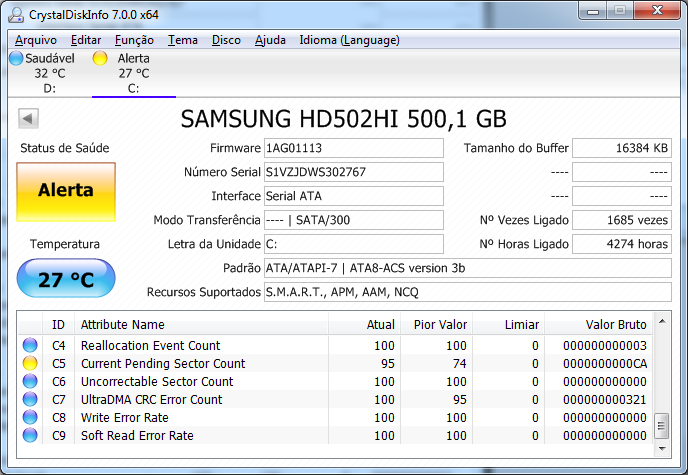Click the Pior Valor column header

[436, 325]
